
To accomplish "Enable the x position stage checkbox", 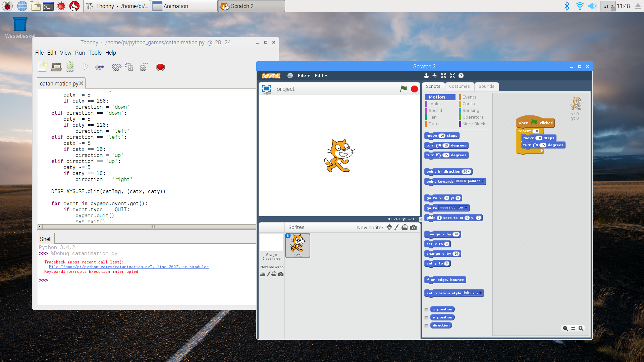I will (426, 309).
